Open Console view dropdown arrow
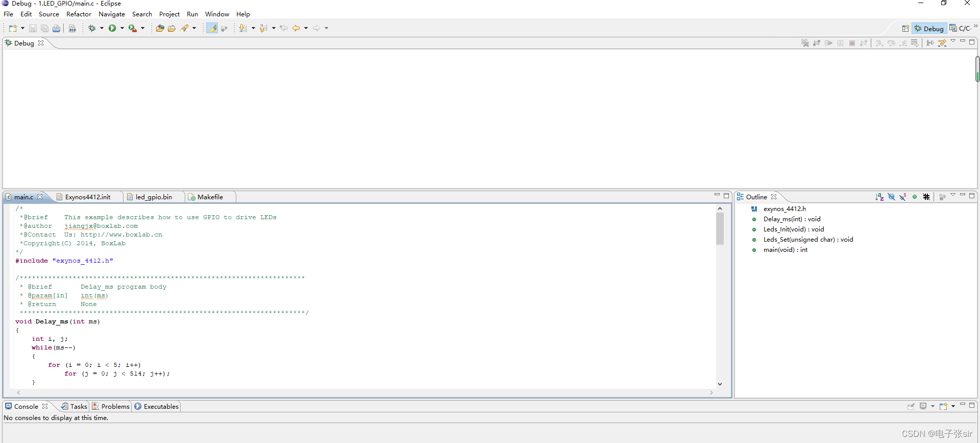The height and width of the screenshot is (443, 980). point(952,406)
